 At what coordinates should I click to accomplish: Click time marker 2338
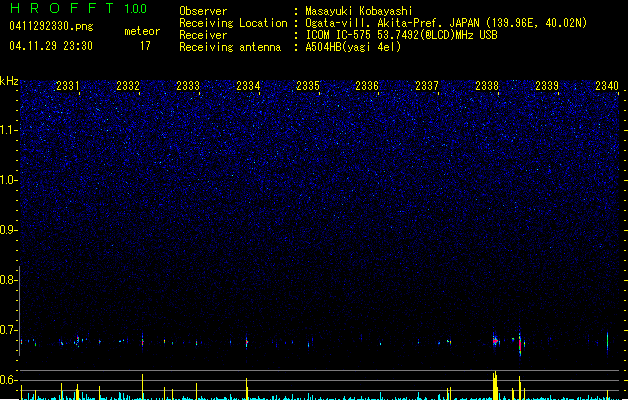487,86
